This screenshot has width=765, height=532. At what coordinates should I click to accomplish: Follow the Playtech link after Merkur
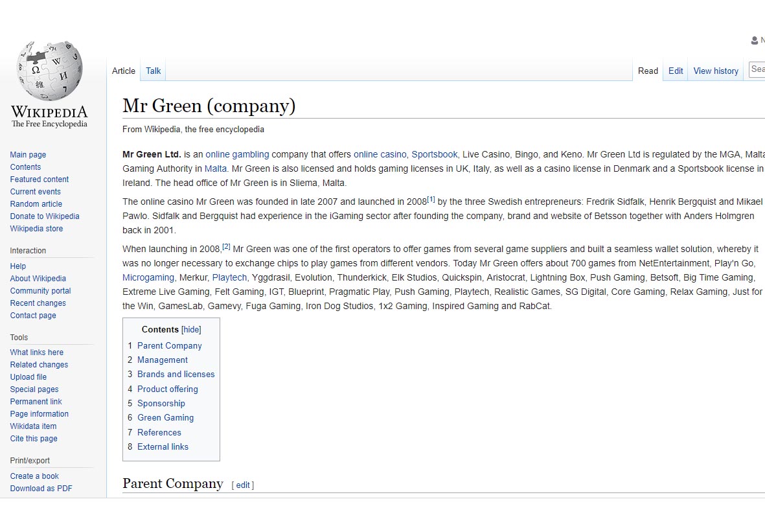pos(229,277)
